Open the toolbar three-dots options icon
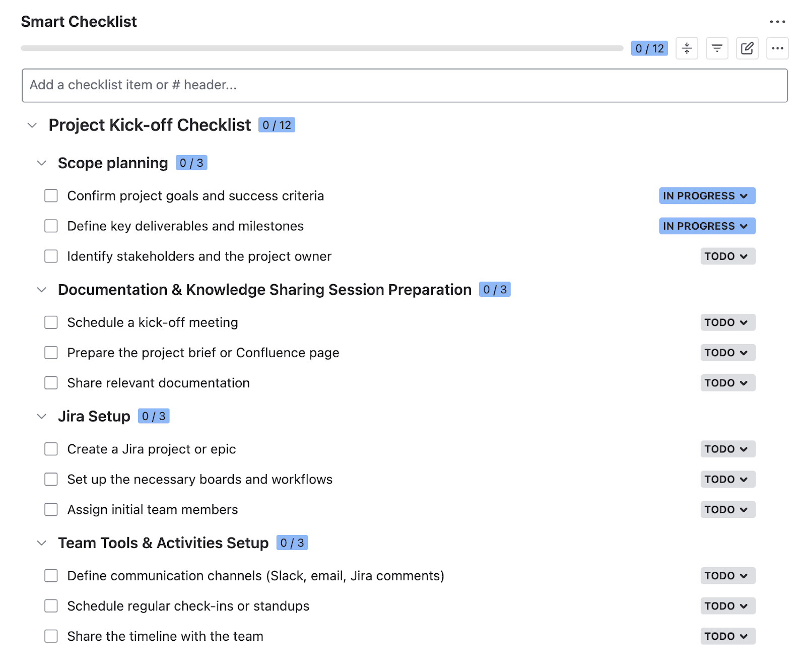 click(777, 48)
